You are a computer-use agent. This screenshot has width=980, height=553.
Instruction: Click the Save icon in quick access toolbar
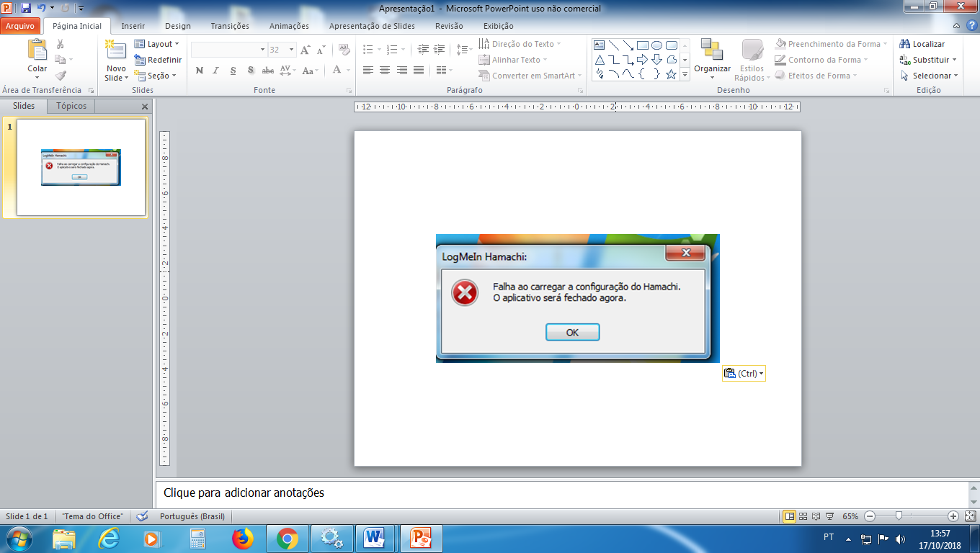coord(26,8)
